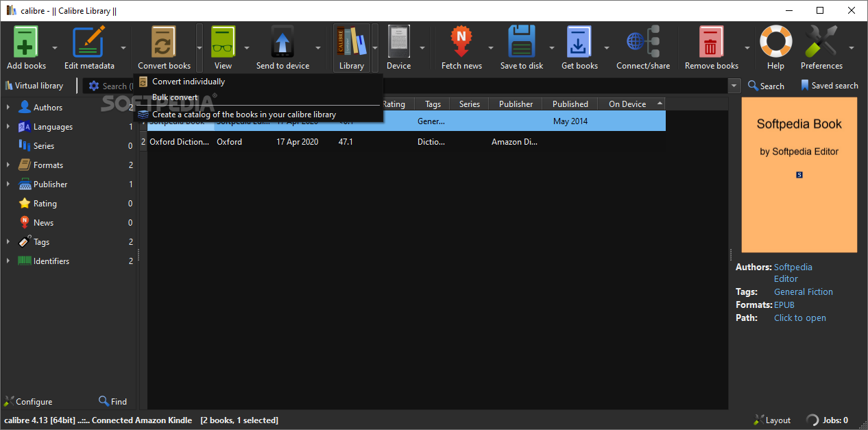Select Series in the tag browser
Screen dimensions: 868x430
43,146
